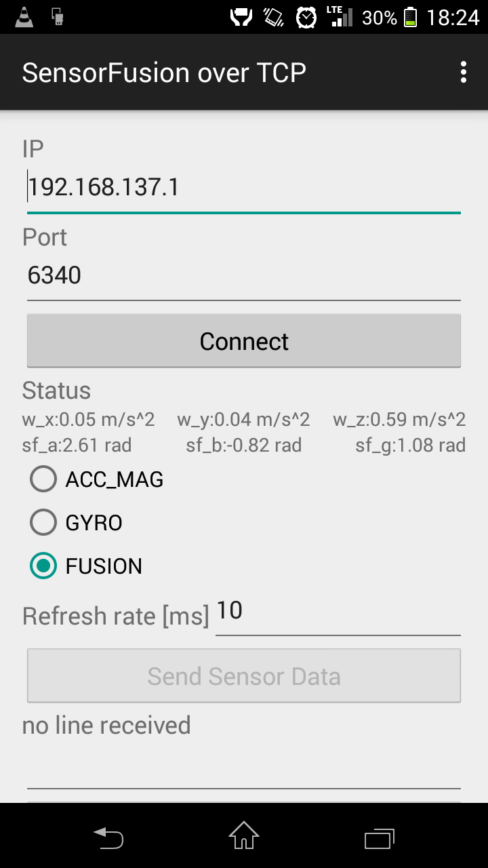This screenshot has height=868, width=488.
Task: Focus the IP address input field
Action: (244, 188)
